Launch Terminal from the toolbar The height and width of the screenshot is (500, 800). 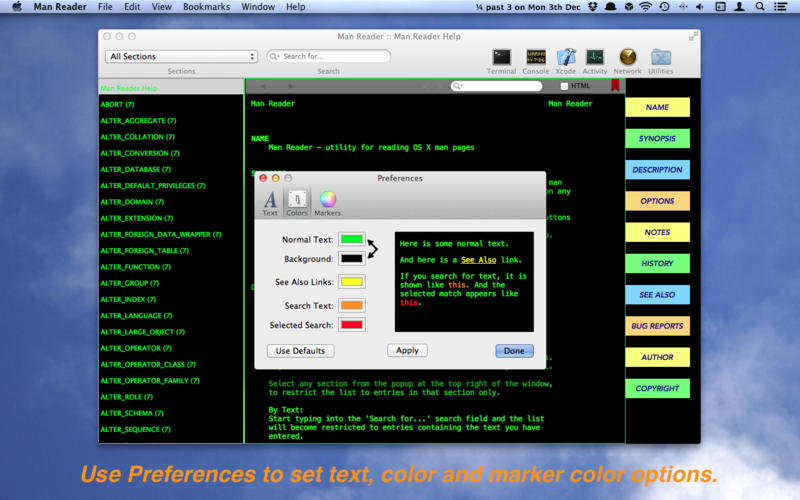coord(501,57)
